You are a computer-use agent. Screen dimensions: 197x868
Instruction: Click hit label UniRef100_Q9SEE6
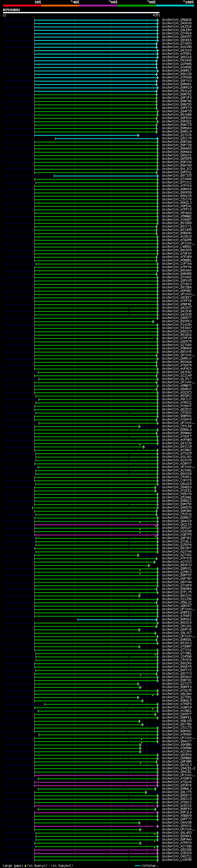[x=177, y=40]
